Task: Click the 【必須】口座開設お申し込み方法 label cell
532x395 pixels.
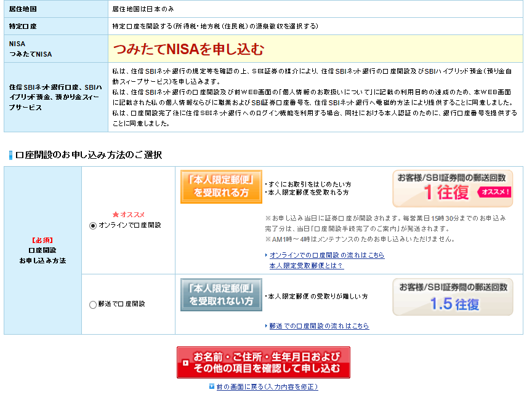Action: [x=42, y=250]
